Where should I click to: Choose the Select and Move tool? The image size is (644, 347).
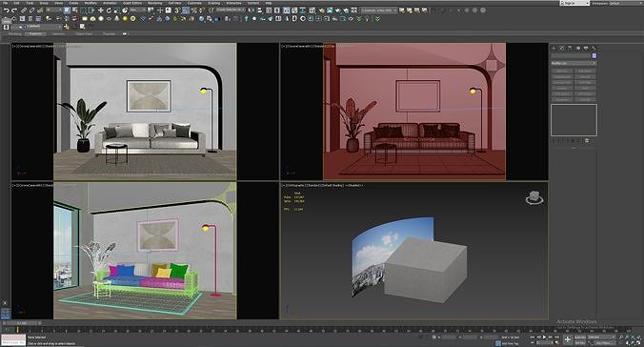(x=101, y=10)
